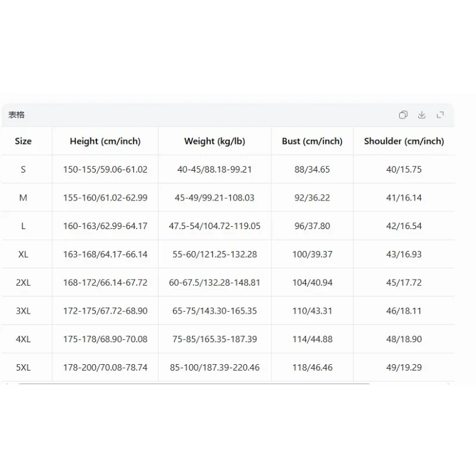Click the M size cell
The height and width of the screenshot is (476, 476).
click(x=23, y=198)
